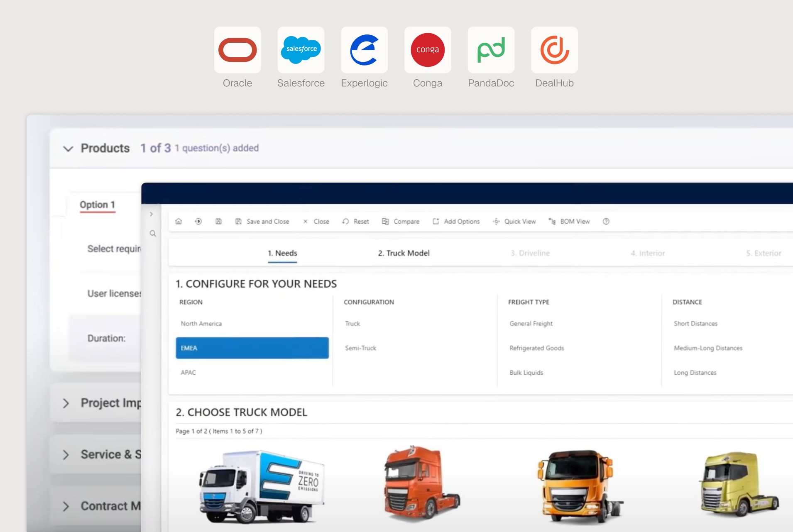Screen dimensions: 793x532
Task: Click the Oracle logo icon
Action: [x=237, y=50]
